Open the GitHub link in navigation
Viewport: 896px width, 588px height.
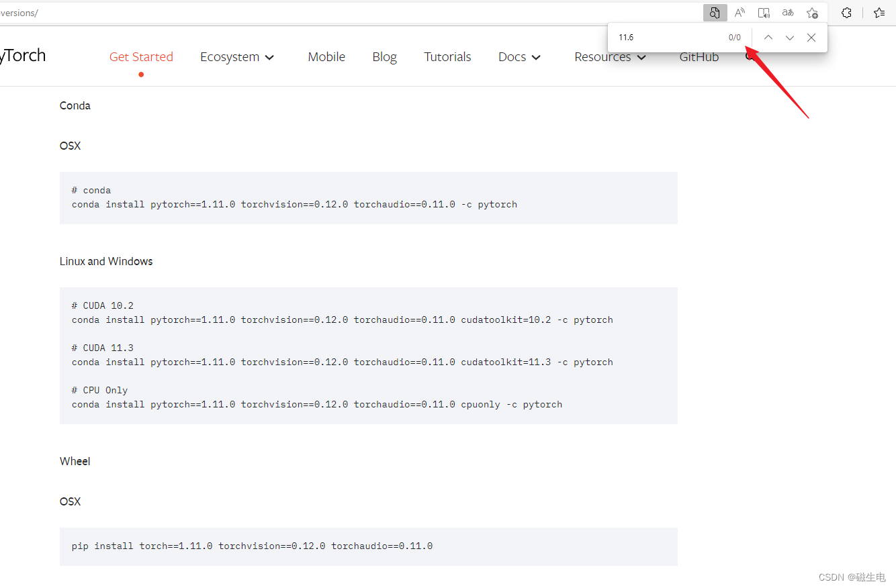pos(699,57)
